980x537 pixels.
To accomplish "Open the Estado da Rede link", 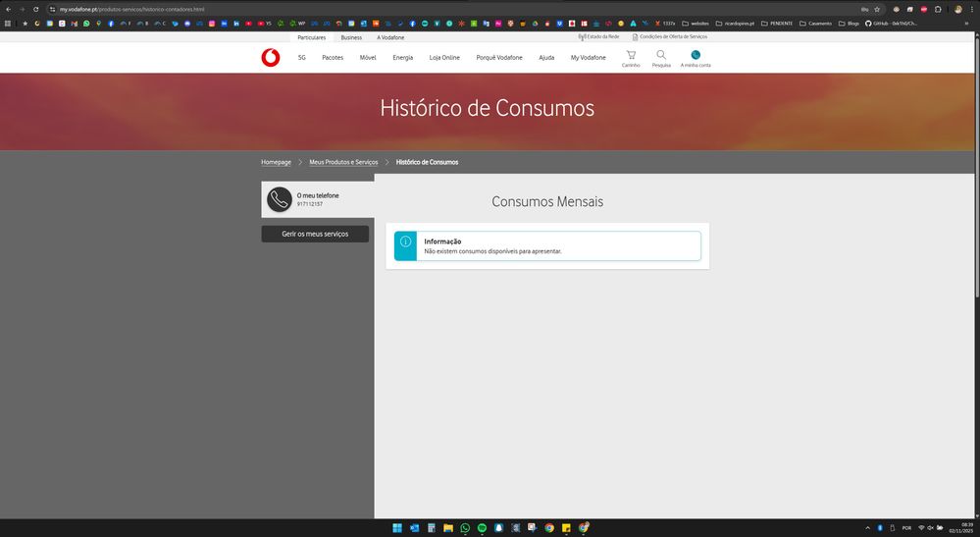I will [x=598, y=37].
